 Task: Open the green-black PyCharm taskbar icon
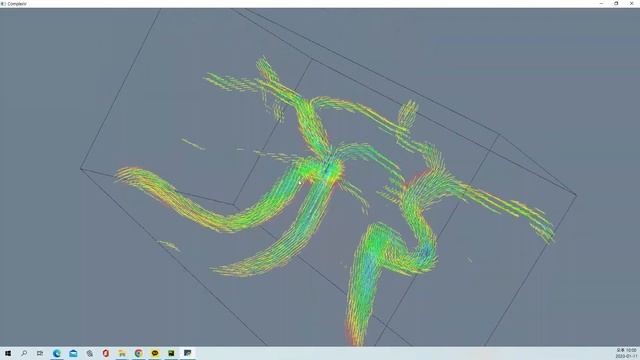click(x=171, y=353)
